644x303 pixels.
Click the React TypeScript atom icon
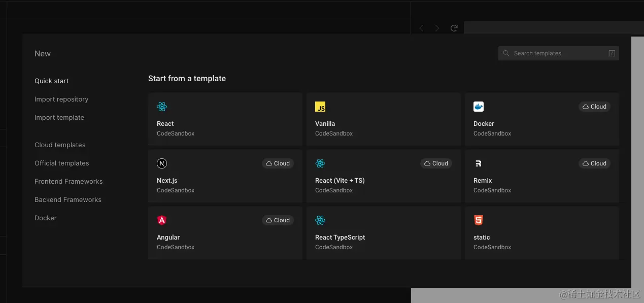(x=320, y=220)
